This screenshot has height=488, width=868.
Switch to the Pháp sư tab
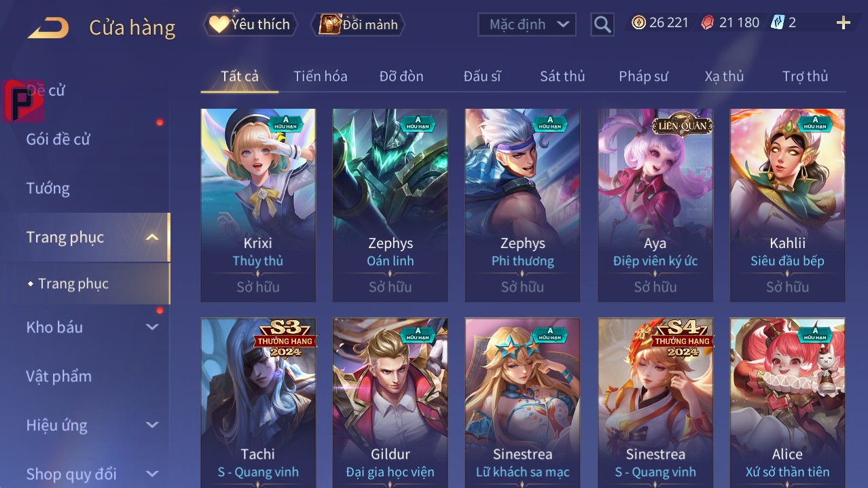[x=643, y=76]
